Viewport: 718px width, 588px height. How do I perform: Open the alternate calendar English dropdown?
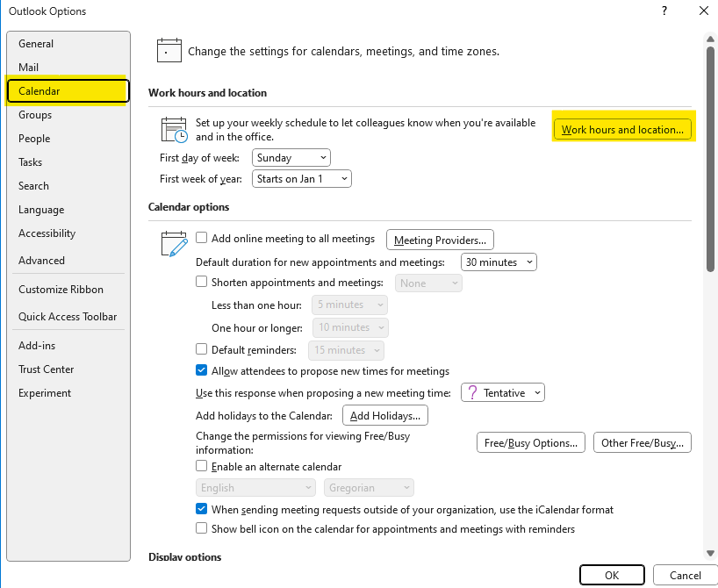(x=255, y=488)
